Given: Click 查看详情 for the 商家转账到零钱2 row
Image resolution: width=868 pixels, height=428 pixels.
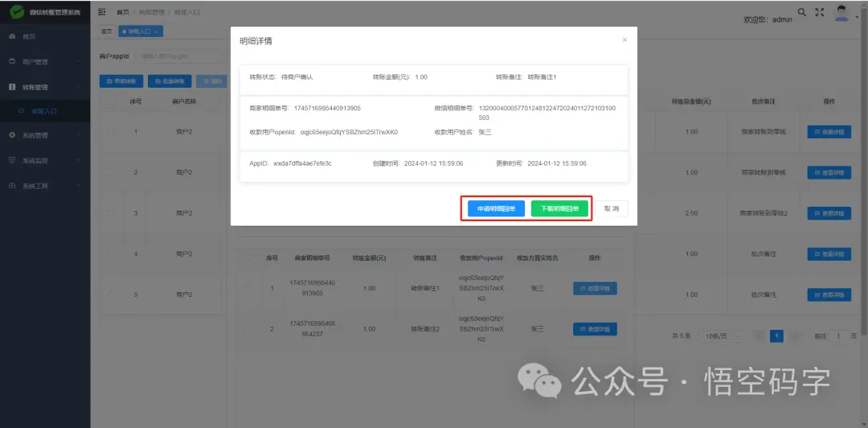Looking at the screenshot, I should 829,213.
